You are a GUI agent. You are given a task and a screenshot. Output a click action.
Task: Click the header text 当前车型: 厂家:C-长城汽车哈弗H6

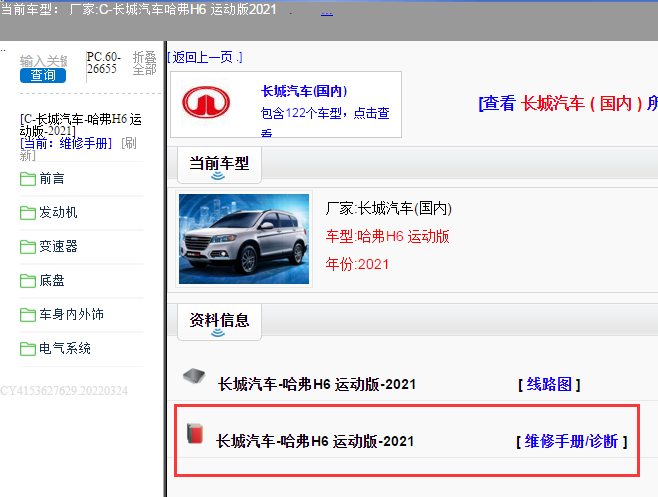click(139, 9)
